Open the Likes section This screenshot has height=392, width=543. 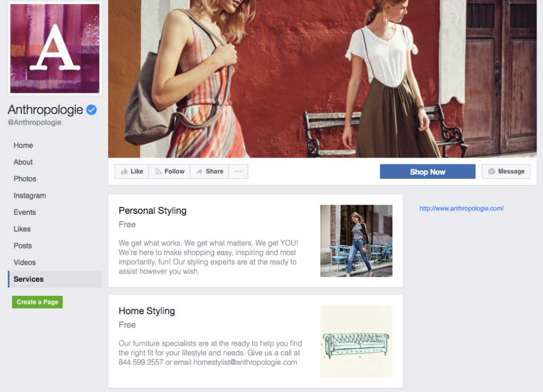pos(22,229)
